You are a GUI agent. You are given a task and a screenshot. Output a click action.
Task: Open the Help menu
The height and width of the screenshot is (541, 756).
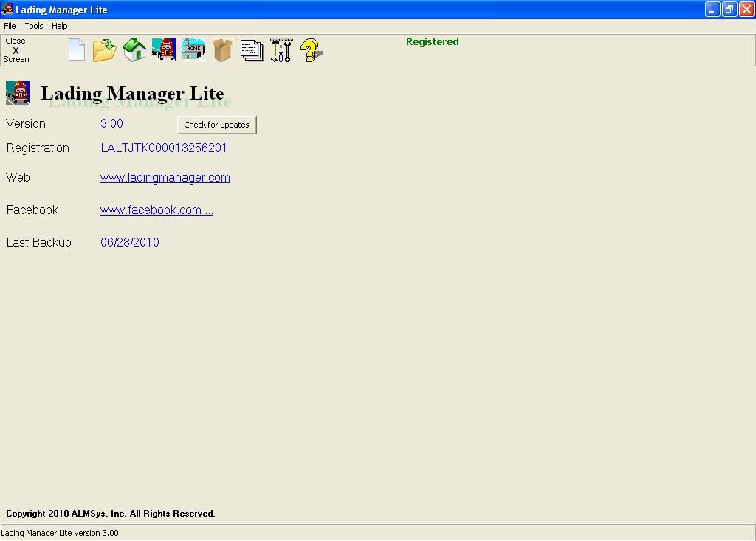click(x=59, y=26)
